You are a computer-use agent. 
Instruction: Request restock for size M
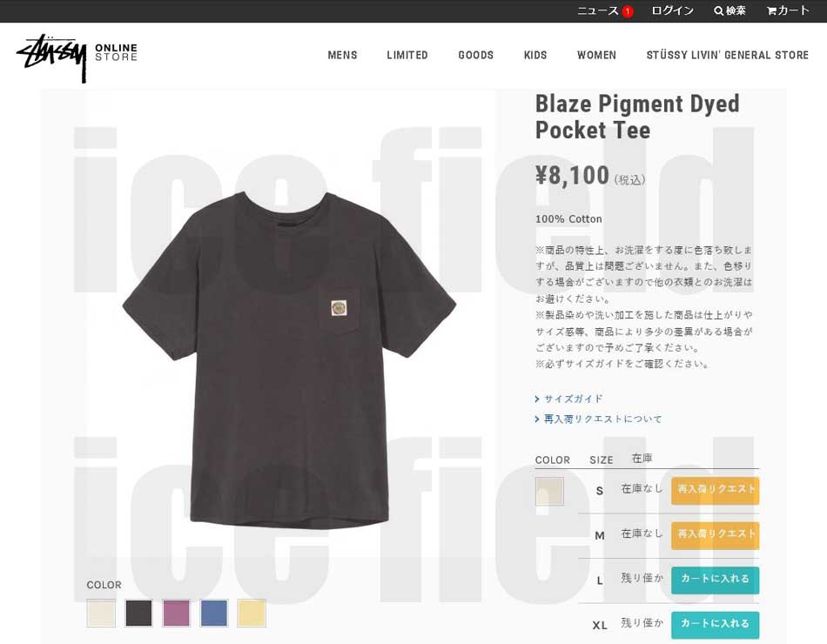tap(716, 535)
